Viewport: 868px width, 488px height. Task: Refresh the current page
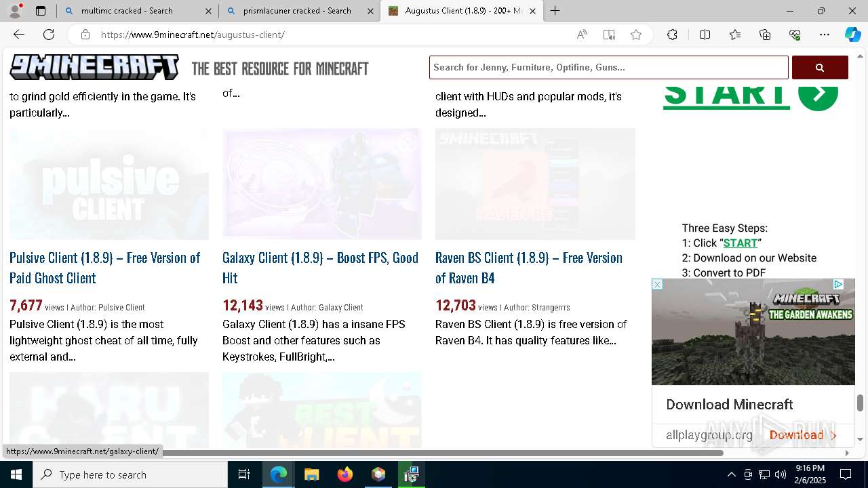tap(49, 35)
